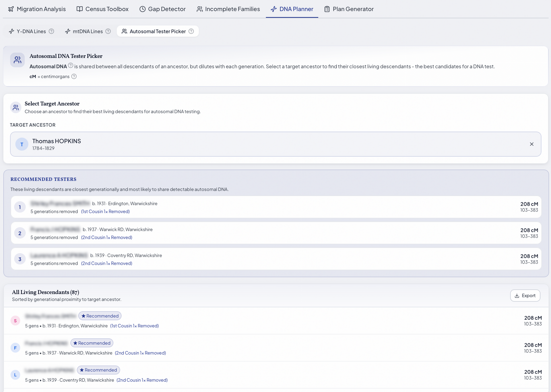Click help icon next to centimorgans

[74, 76]
